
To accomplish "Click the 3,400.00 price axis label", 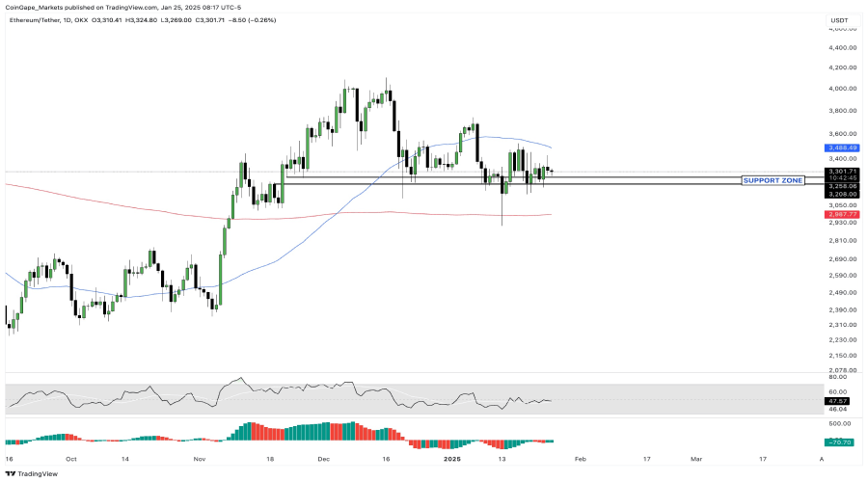I will point(843,159).
